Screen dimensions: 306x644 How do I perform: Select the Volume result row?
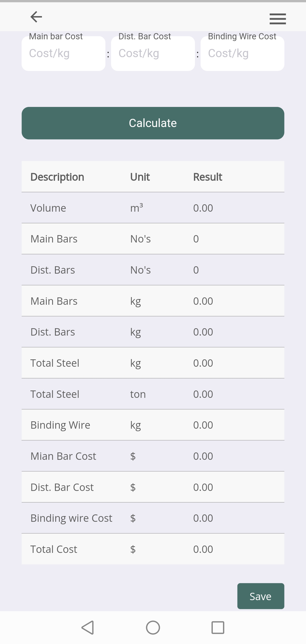pos(153,208)
